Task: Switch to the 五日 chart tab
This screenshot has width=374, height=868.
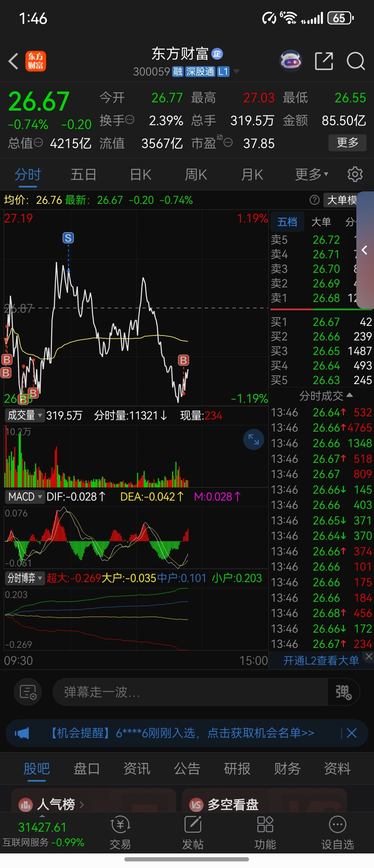Action: click(83, 174)
